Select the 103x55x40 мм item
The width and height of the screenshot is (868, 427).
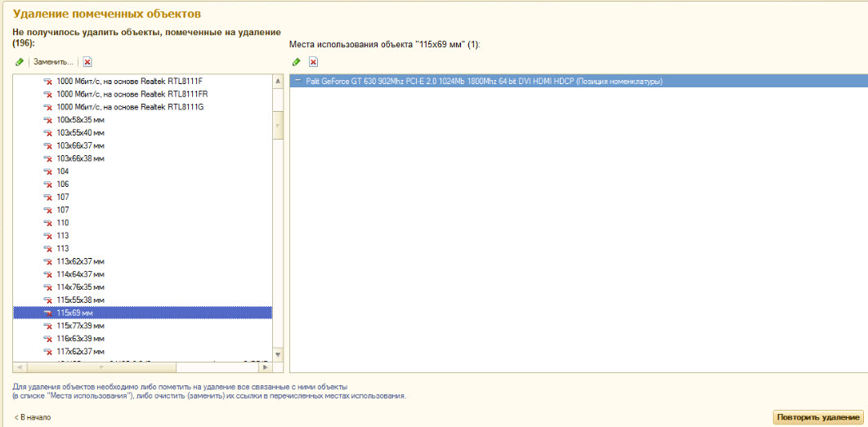80,132
